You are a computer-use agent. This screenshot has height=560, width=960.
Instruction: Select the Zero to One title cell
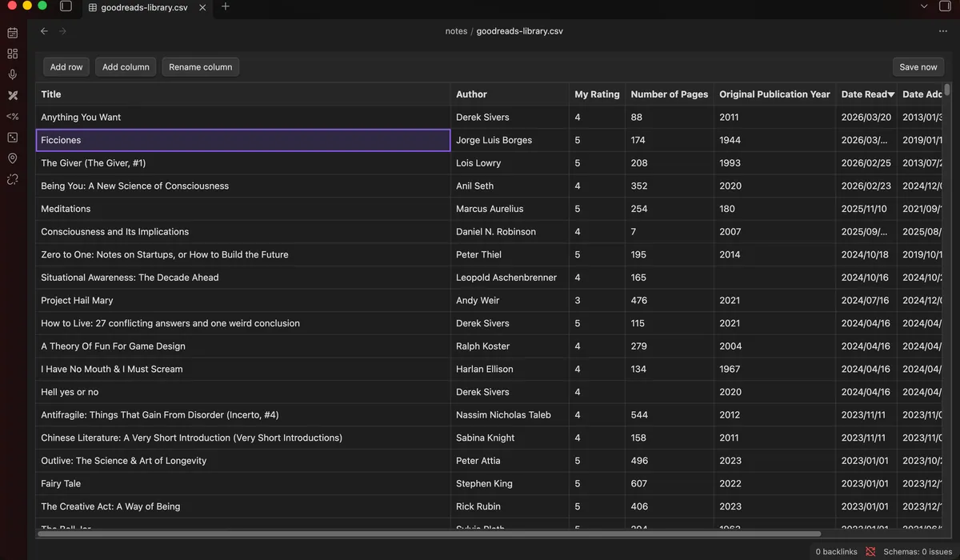pyautogui.click(x=243, y=254)
